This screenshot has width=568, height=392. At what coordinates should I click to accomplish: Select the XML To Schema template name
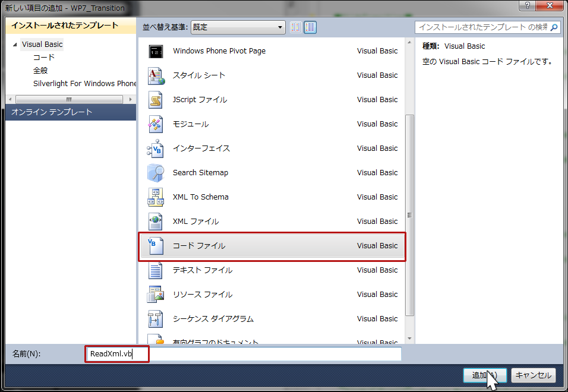[201, 197]
